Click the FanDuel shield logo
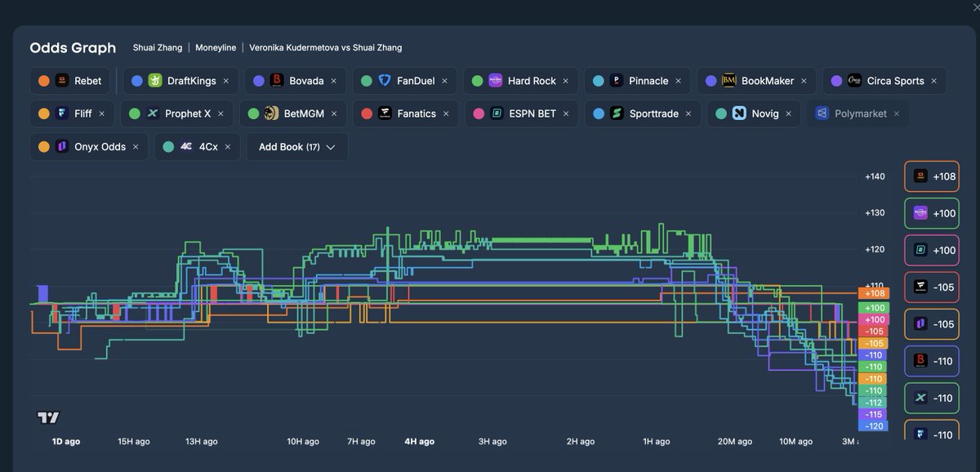The image size is (980, 472). click(x=385, y=81)
